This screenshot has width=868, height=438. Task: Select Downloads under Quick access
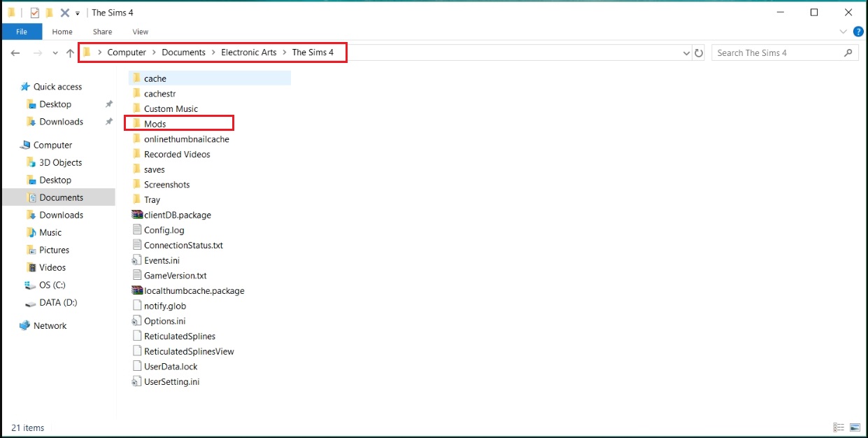[62, 122]
